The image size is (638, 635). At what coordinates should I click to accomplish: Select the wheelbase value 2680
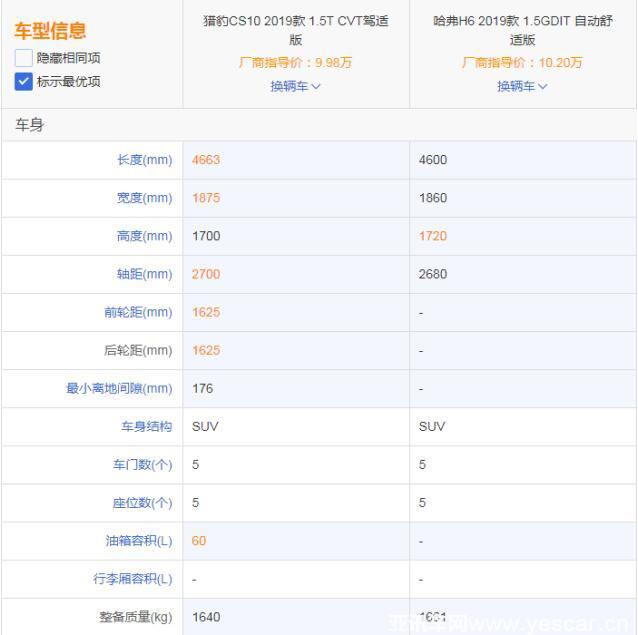[x=433, y=274]
